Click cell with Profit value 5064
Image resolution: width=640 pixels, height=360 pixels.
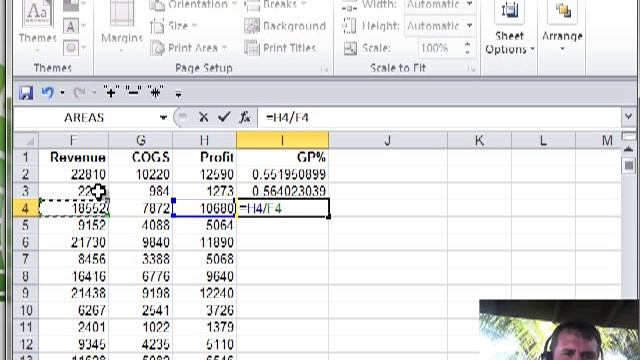tap(204, 225)
